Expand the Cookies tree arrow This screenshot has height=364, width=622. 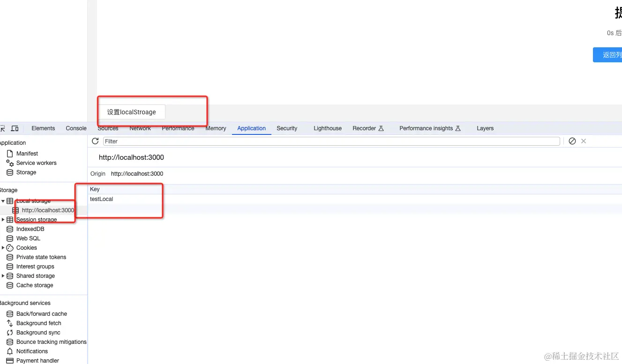tap(3, 248)
